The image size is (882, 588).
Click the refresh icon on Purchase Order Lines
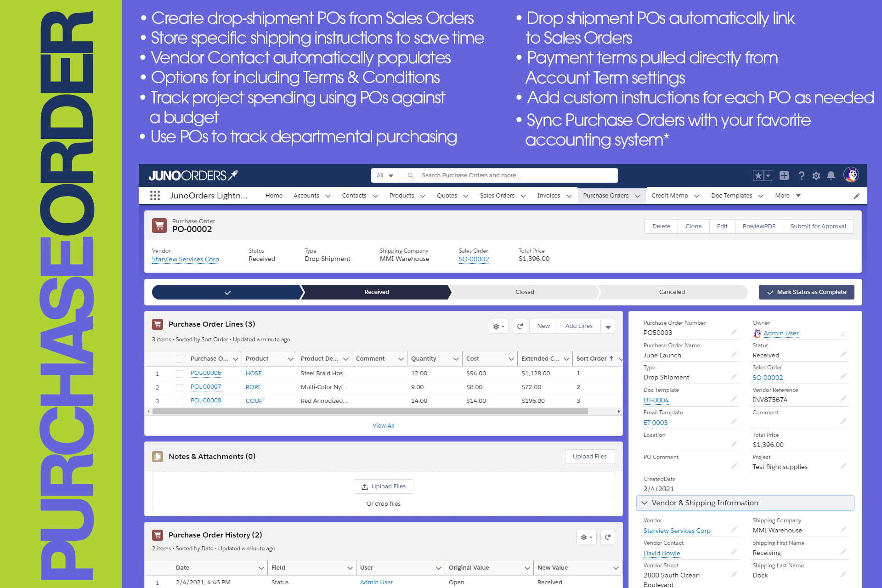pos(520,326)
